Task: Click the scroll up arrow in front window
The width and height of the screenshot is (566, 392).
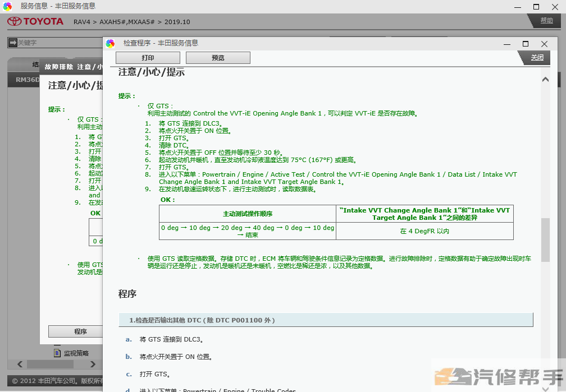Action: point(545,79)
